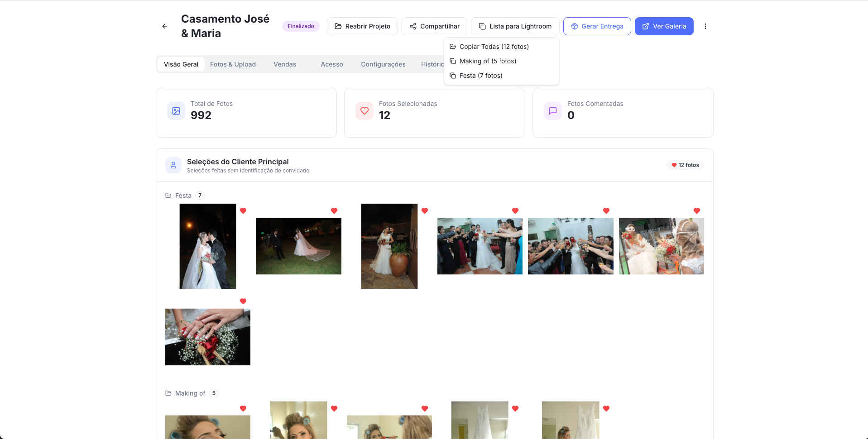
Task: Click the Reabrir Projeto button
Action: (x=362, y=26)
